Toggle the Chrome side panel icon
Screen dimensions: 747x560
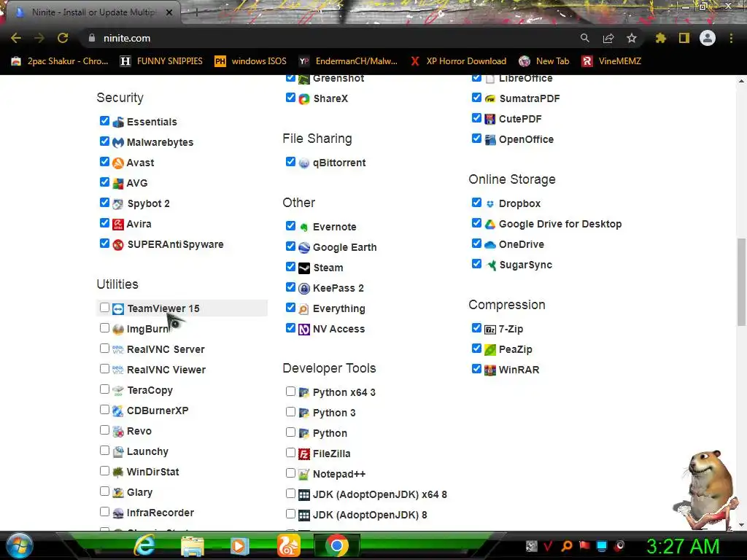(x=684, y=38)
